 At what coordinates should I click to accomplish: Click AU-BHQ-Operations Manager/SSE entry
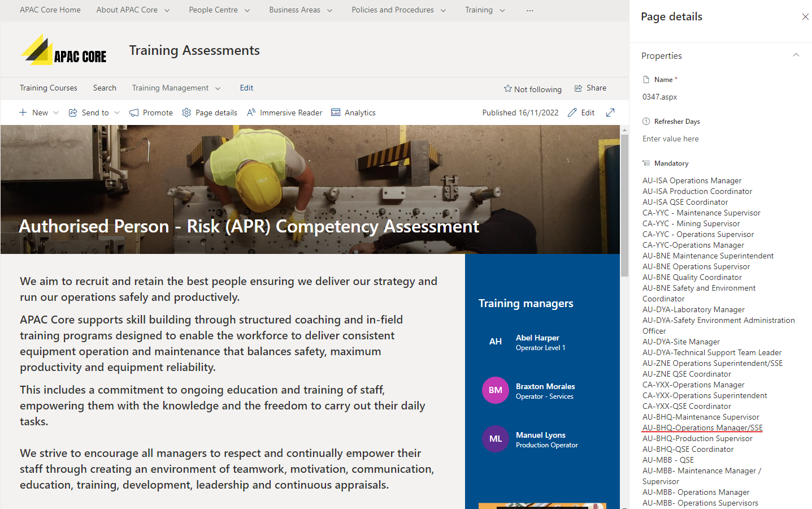pos(702,428)
